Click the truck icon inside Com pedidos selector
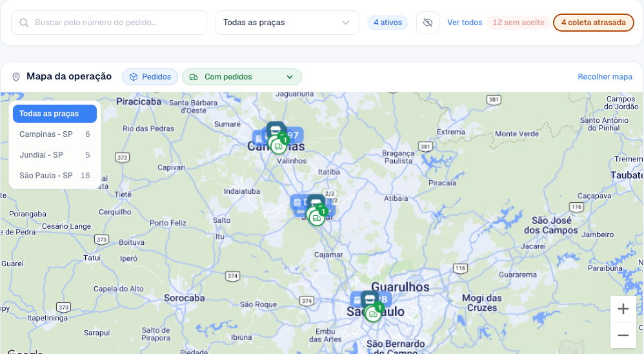 tap(194, 77)
